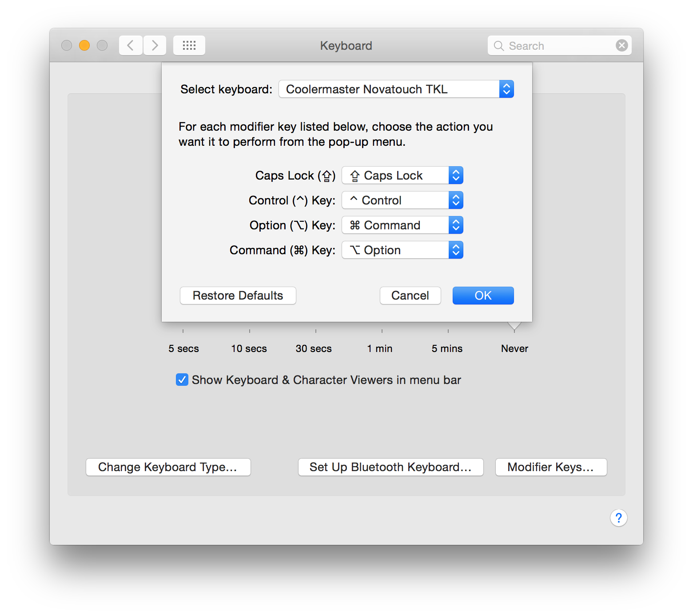Change the Option Key mapping dropdown
The image size is (693, 616).
(402, 225)
